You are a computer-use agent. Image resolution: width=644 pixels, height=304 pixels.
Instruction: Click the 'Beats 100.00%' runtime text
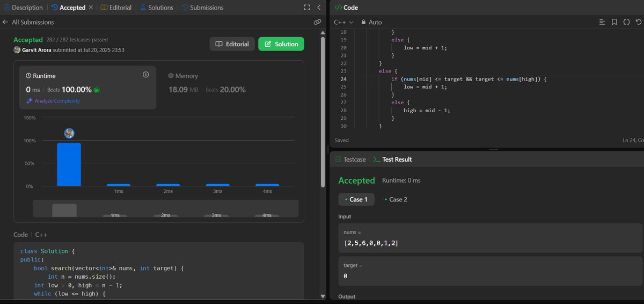(70, 90)
